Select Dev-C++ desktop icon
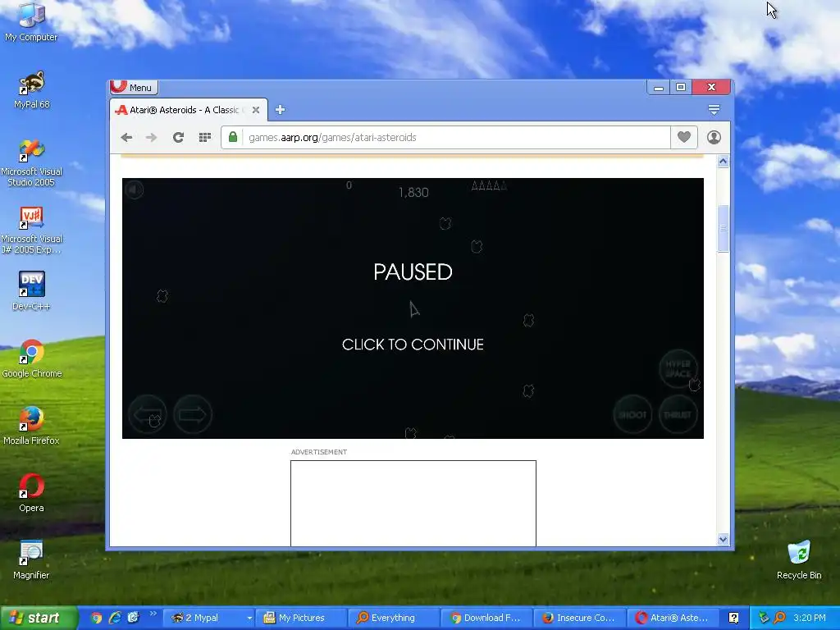 (32, 291)
